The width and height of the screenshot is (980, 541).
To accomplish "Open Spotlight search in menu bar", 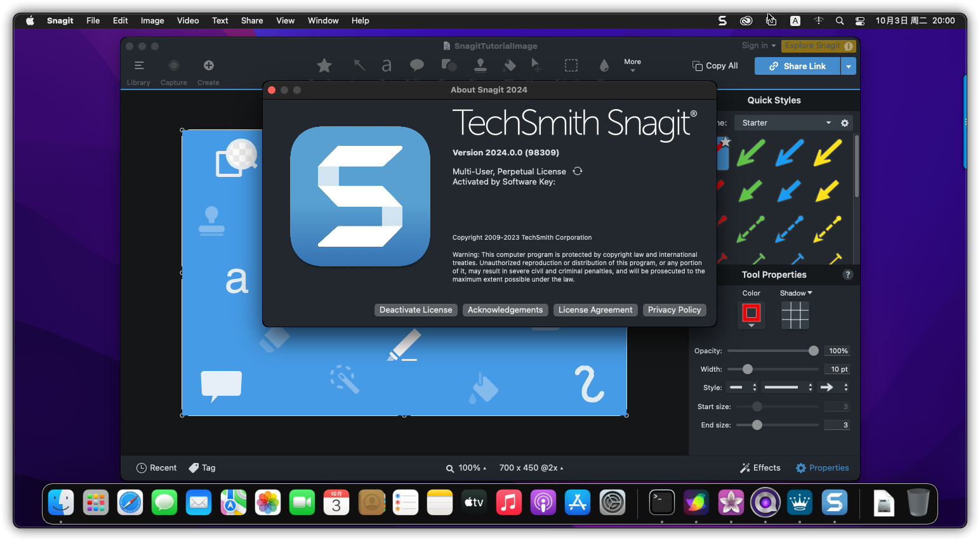I will (840, 21).
